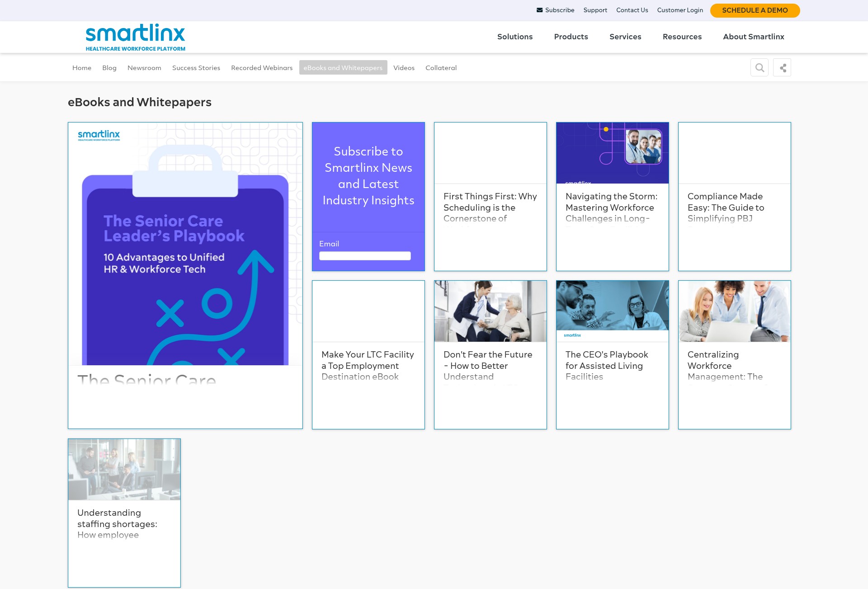Open Navigating the Storm title link
This screenshot has width=868, height=589.
[x=611, y=207]
